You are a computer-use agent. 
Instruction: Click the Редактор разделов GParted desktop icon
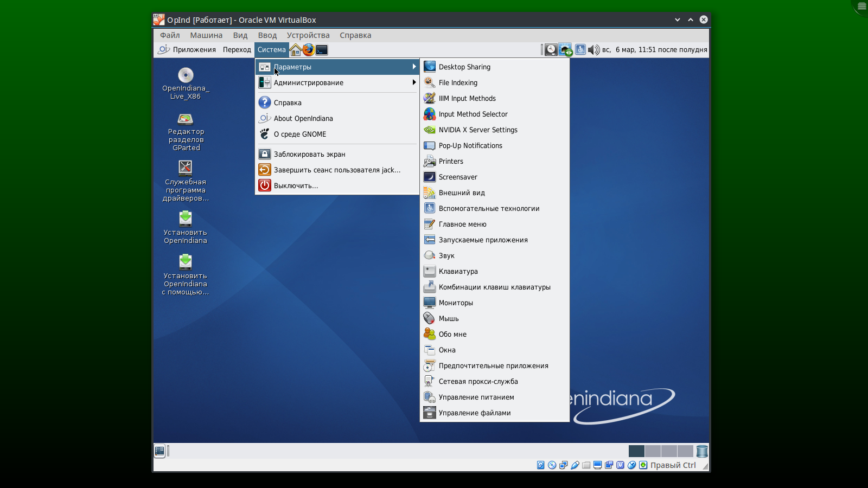186,132
